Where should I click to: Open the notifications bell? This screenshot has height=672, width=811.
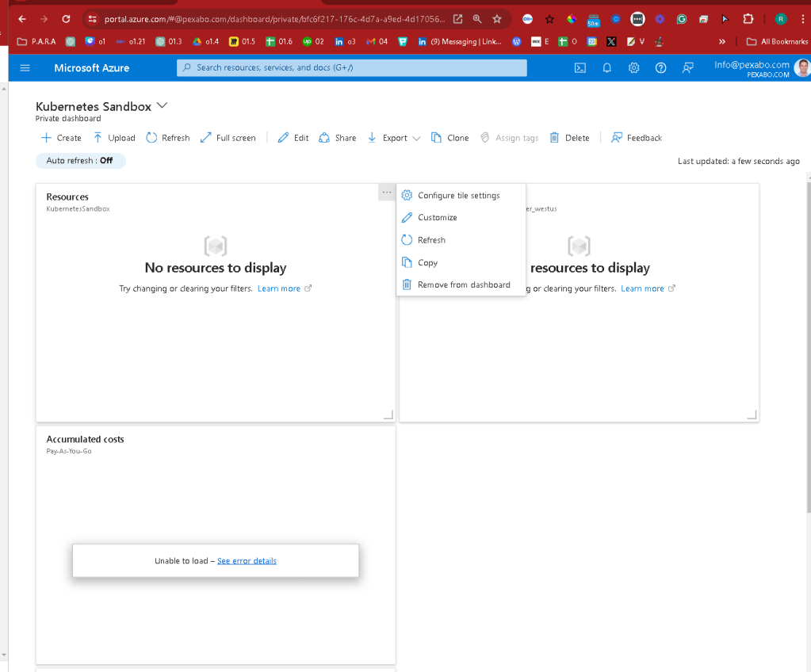coord(607,67)
